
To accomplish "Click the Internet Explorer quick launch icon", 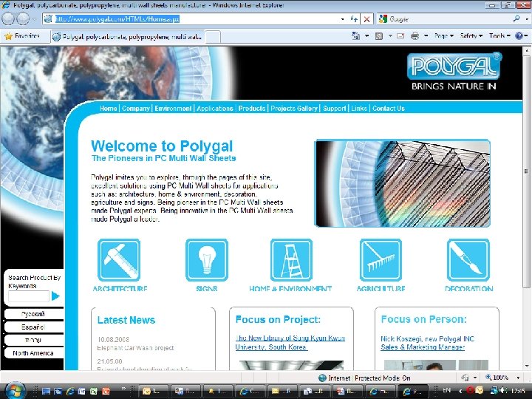I will point(70,391).
